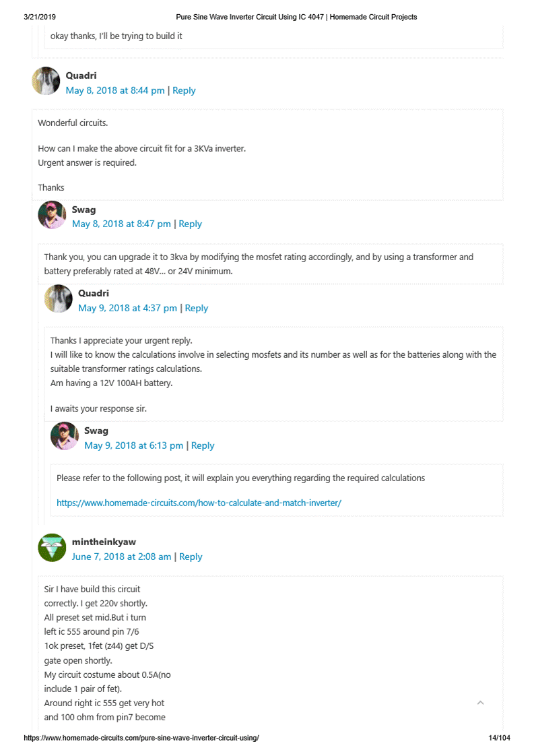Click Swag's avatar beside the 6:13 pm comment

tap(65, 437)
